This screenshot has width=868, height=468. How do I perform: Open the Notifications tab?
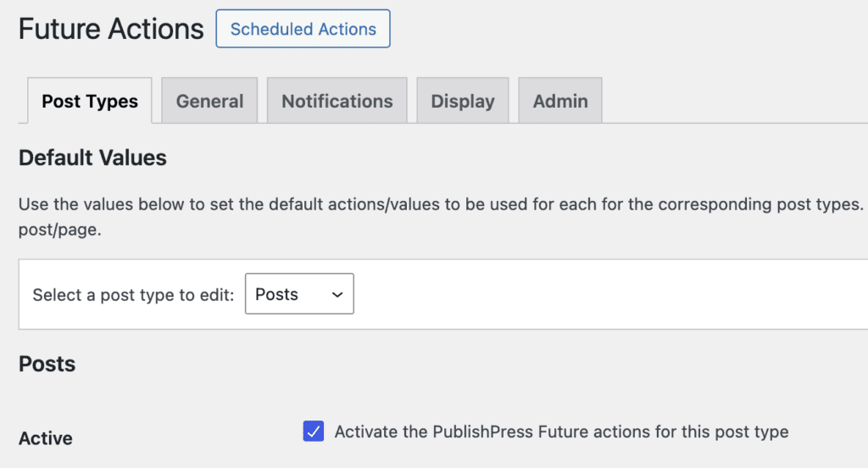[x=337, y=101]
